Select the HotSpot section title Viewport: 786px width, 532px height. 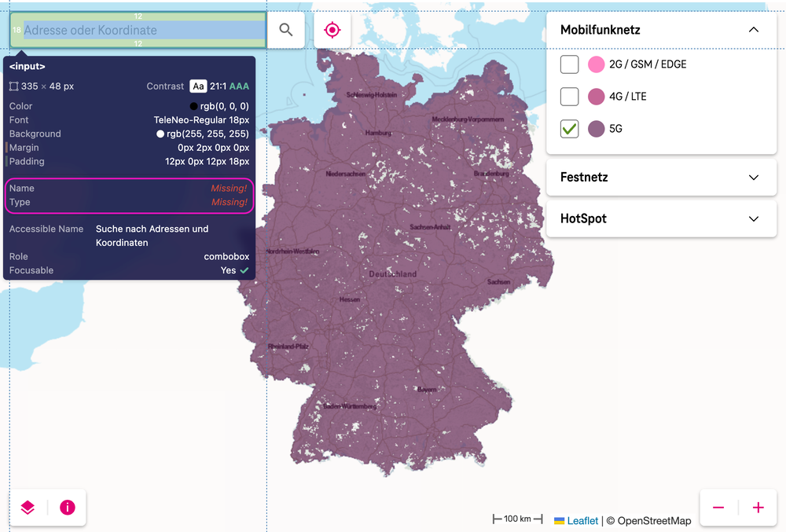(583, 218)
